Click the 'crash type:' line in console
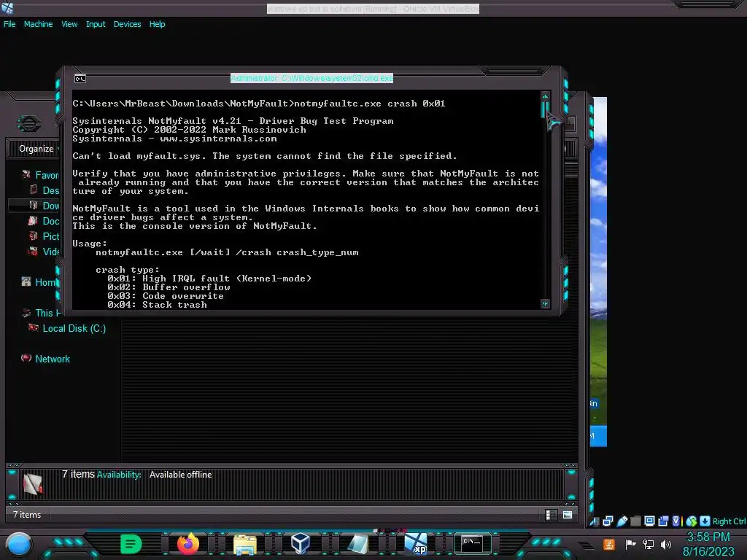The width and height of the screenshot is (747, 560). click(x=127, y=270)
